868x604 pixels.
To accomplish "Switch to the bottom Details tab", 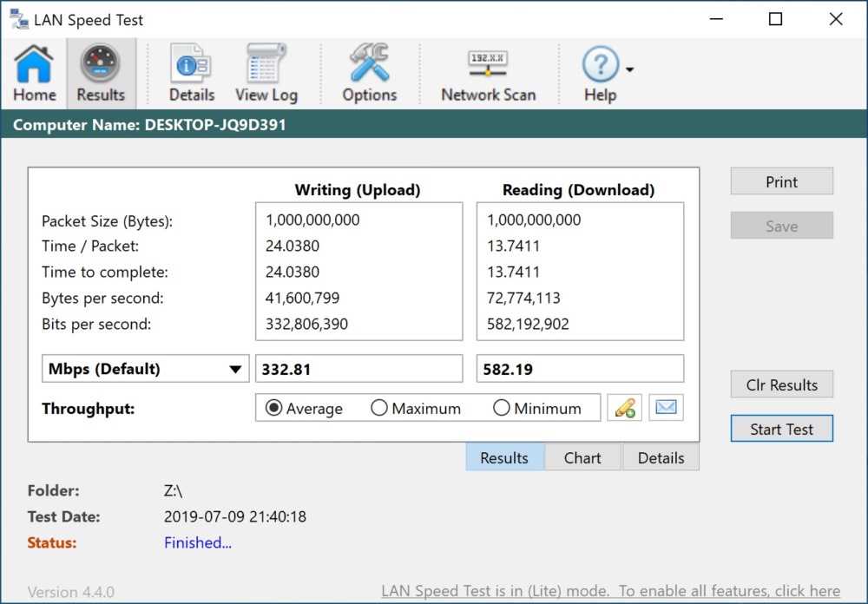I will point(661,457).
